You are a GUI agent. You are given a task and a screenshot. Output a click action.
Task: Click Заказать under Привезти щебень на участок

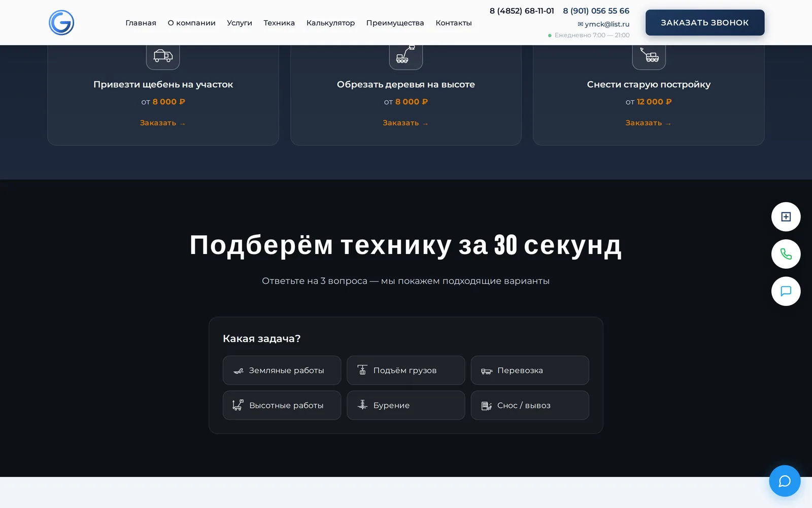tap(162, 123)
